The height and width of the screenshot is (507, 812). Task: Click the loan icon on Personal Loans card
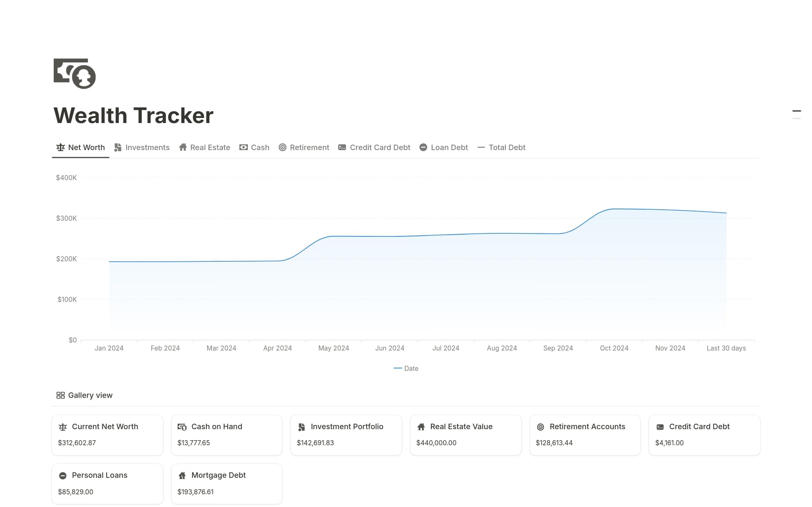(x=63, y=475)
